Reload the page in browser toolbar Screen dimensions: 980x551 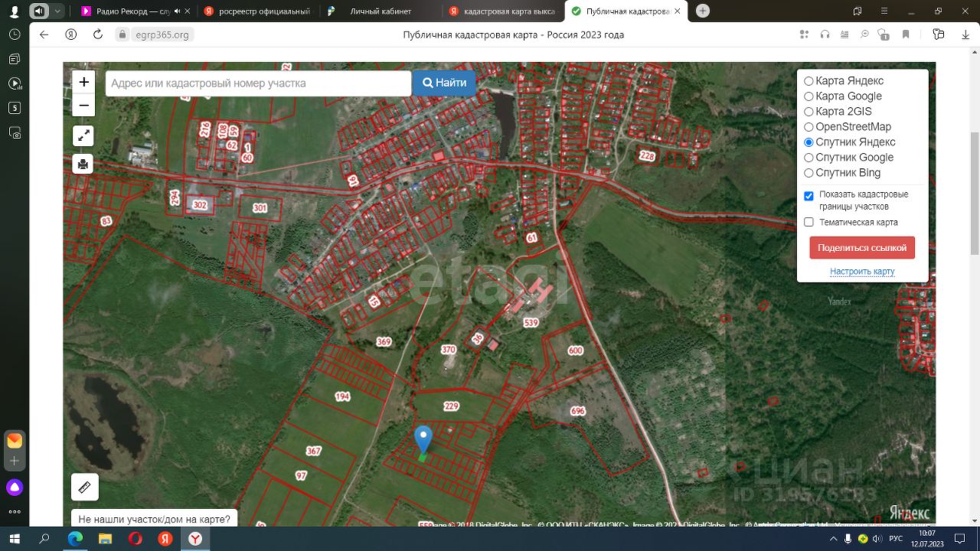pos(97,34)
